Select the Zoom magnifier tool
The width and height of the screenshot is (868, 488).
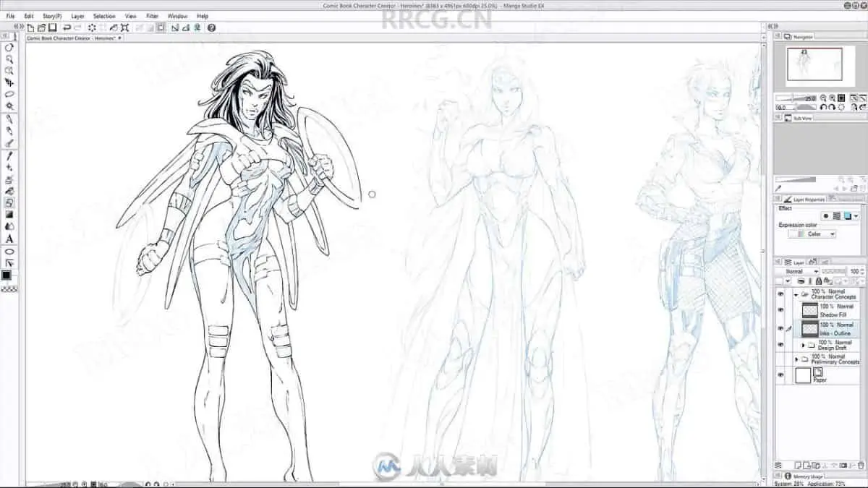click(x=9, y=59)
